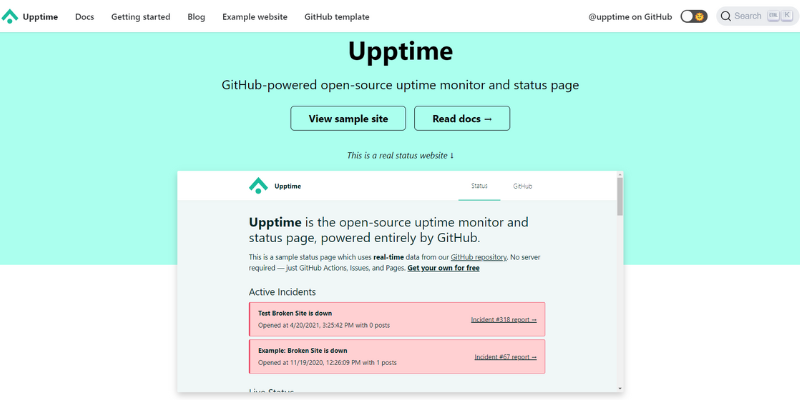Click the Test Broken Site is down incident
The width and height of the screenshot is (800, 400).
(397, 319)
